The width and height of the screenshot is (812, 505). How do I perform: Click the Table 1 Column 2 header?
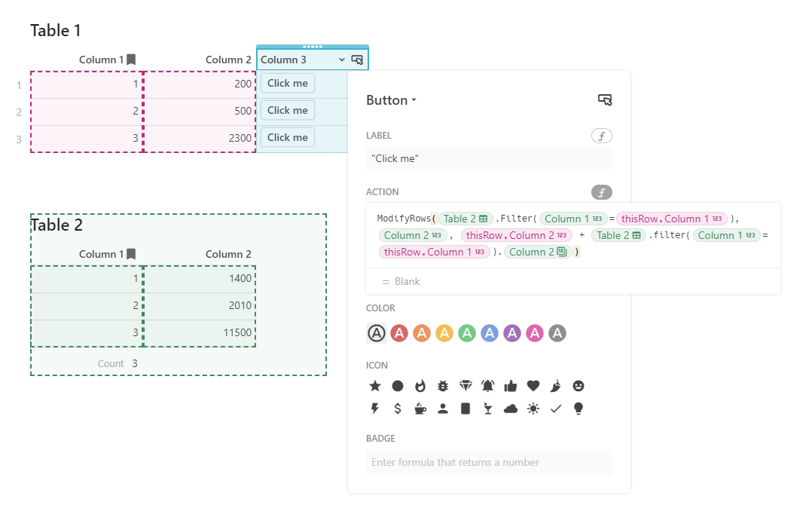coord(227,60)
